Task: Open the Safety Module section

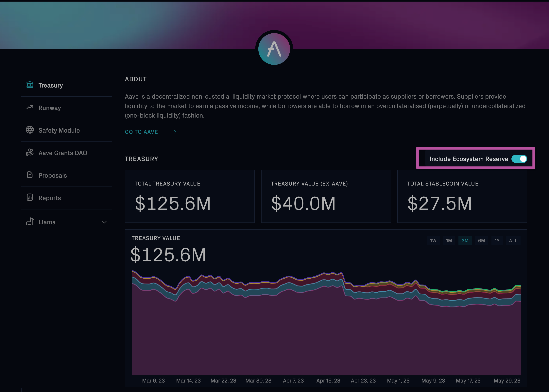Action: tap(67, 130)
